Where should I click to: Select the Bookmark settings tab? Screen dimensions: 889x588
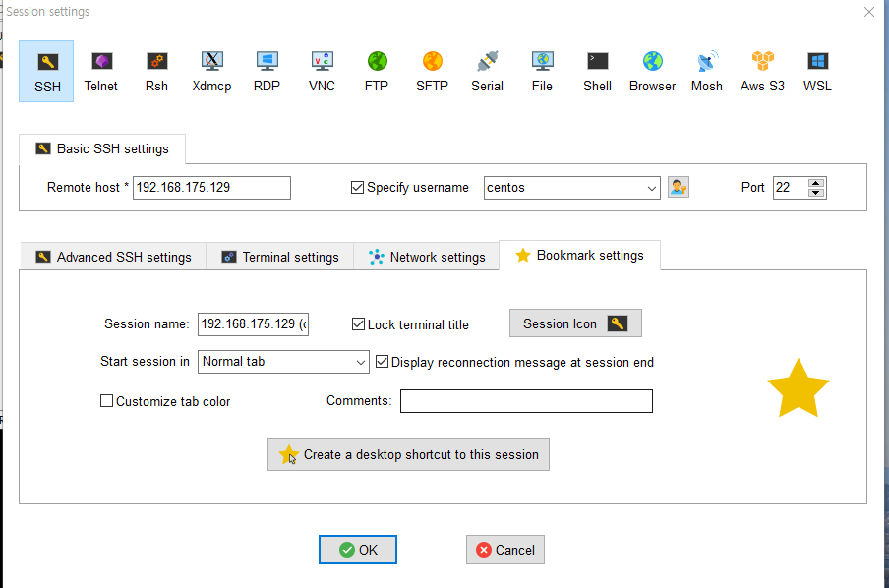(579, 255)
